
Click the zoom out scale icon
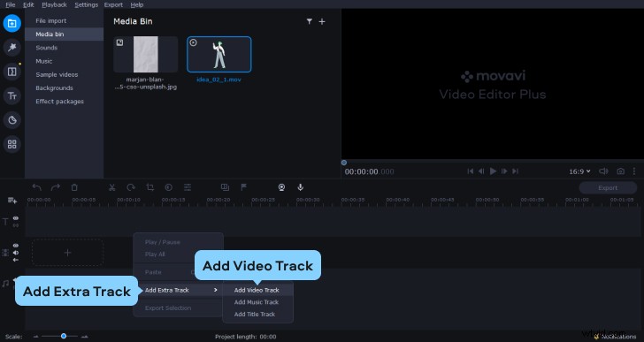tap(35, 337)
